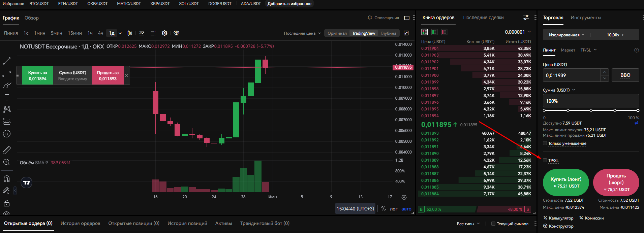Set amount slider to the 50% midpoint marker

[591, 110]
